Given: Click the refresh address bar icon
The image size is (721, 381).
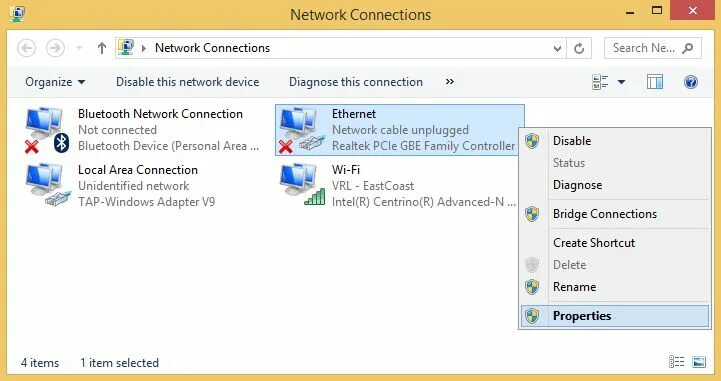Looking at the screenshot, I should tap(579, 48).
